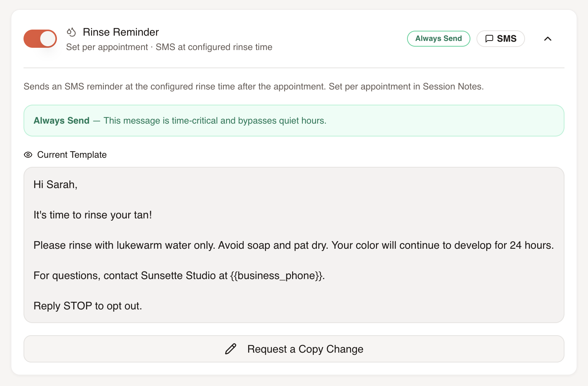Click the SMS speech bubble icon
This screenshot has height=386, width=588.
(x=489, y=39)
